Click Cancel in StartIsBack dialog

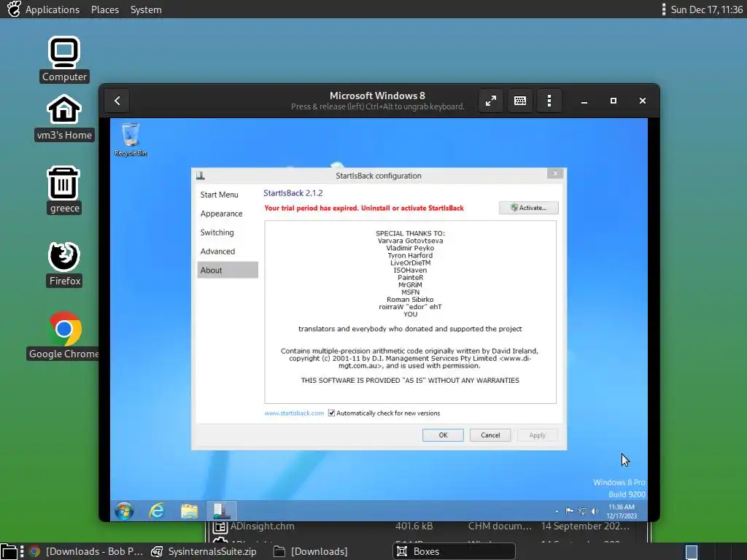tap(490, 435)
